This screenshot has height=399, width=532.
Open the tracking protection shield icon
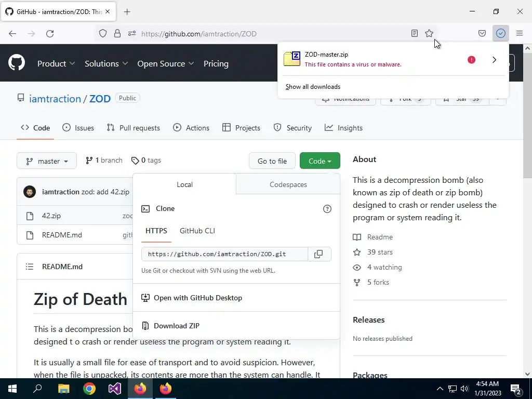point(103,34)
